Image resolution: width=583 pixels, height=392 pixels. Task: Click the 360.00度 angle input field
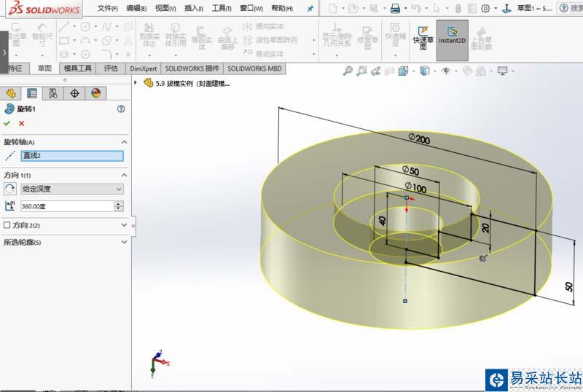pyautogui.click(x=67, y=206)
